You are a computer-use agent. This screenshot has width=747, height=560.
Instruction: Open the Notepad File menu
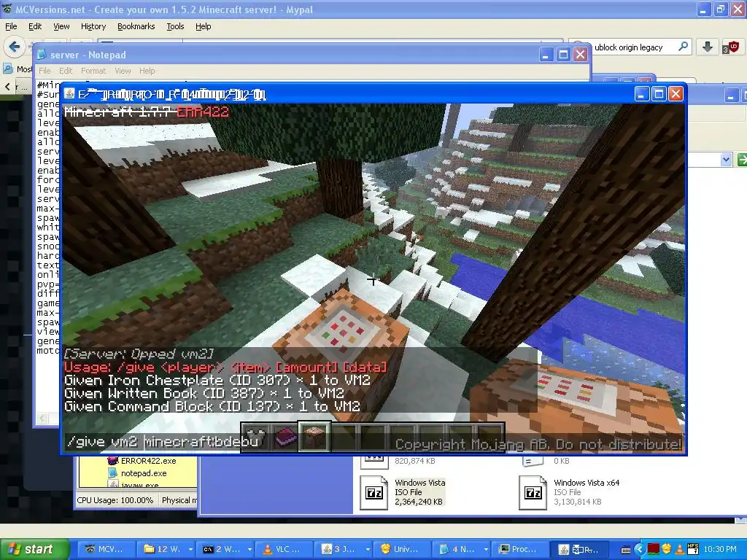44,71
